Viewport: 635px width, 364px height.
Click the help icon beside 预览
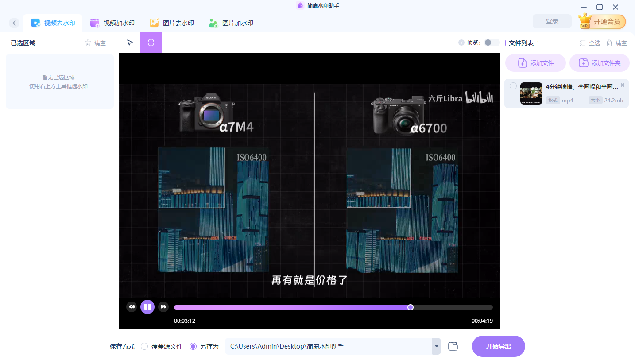point(461,43)
